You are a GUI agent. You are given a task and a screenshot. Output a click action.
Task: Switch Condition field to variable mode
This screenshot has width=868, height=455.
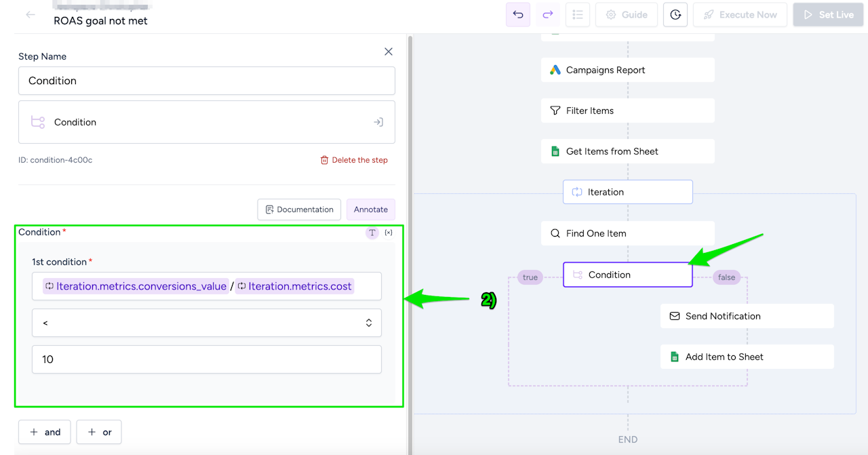[389, 233]
